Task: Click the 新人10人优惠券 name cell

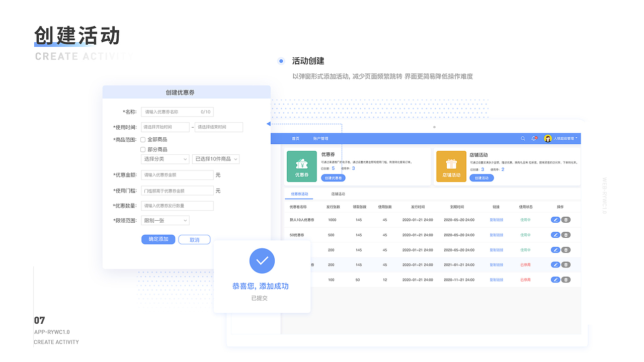Action: pos(302,220)
